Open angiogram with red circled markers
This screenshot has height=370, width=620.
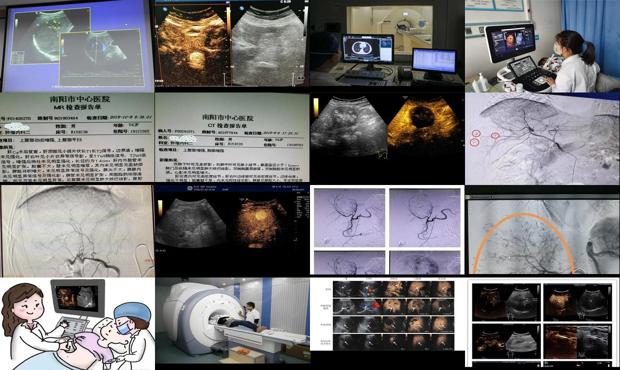tap(542, 138)
